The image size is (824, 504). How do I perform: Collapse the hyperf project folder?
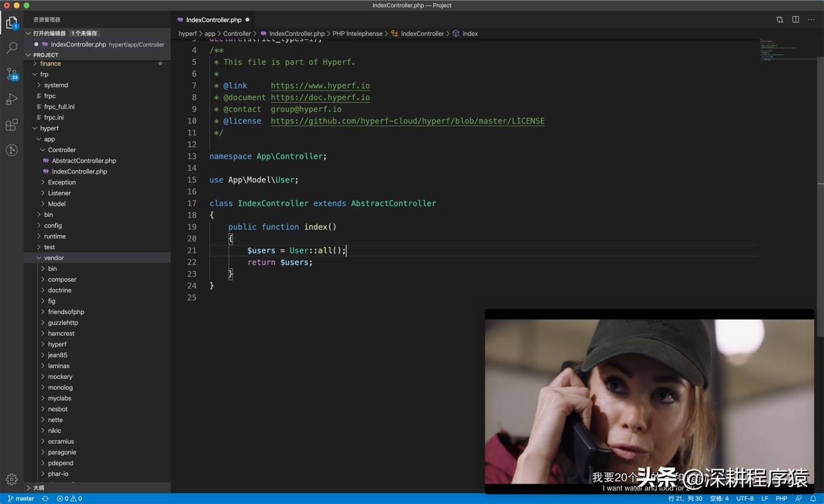[49, 128]
